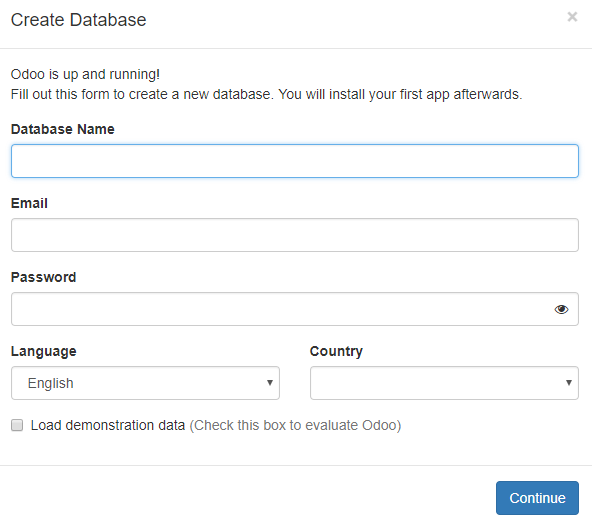
Task: Show password using the eye icon
Action: click(x=561, y=309)
